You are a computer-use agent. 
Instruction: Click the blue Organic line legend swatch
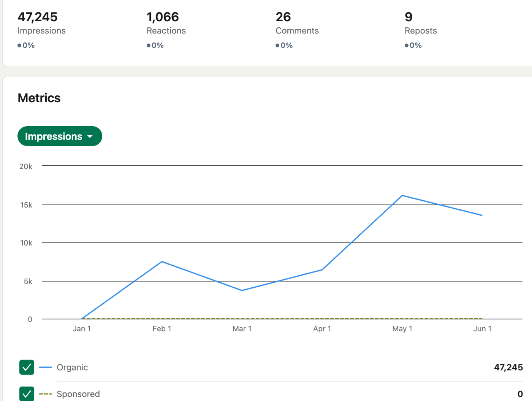tap(45, 367)
